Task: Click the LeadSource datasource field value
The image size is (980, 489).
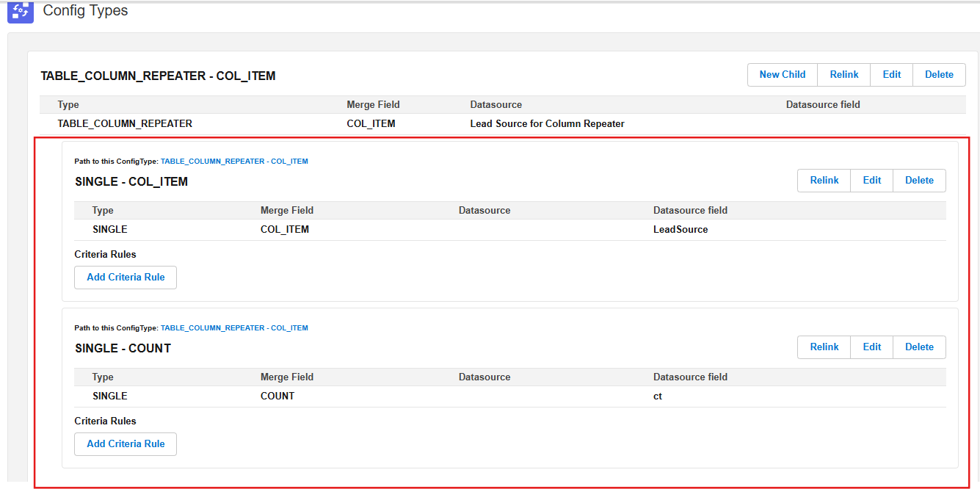Action: 680,230
